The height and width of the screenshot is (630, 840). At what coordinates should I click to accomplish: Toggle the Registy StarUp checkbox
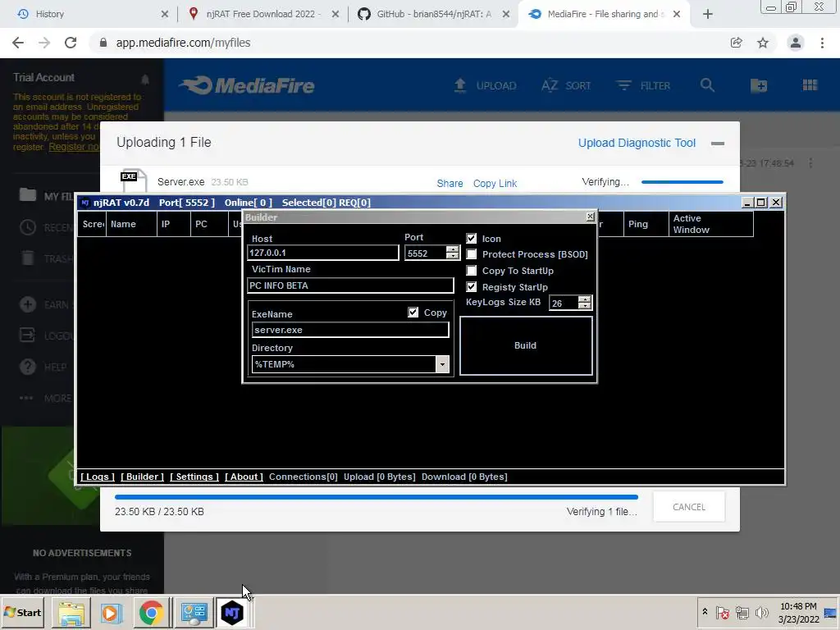[x=472, y=286]
